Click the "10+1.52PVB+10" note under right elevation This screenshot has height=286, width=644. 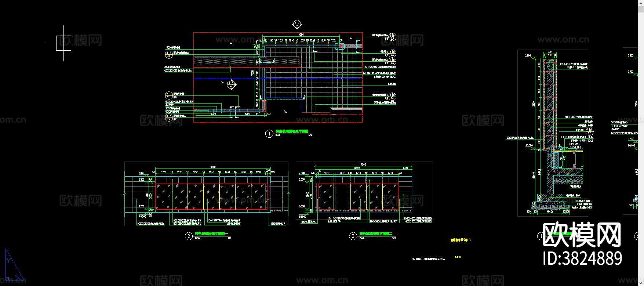click(343, 218)
